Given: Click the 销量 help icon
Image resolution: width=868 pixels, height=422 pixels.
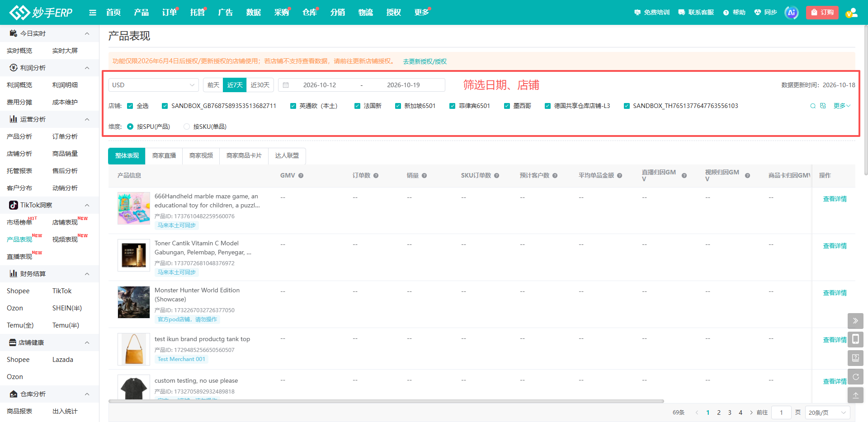Looking at the screenshot, I should 424,176.
